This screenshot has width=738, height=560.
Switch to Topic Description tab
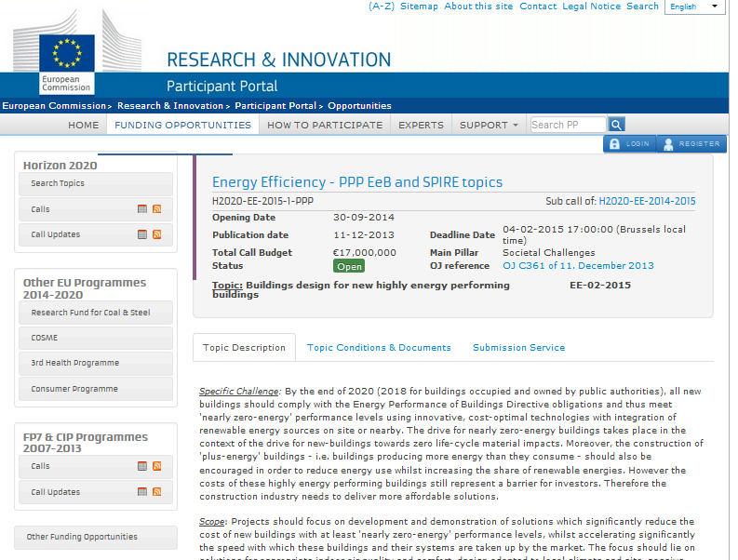coord(244,347)
